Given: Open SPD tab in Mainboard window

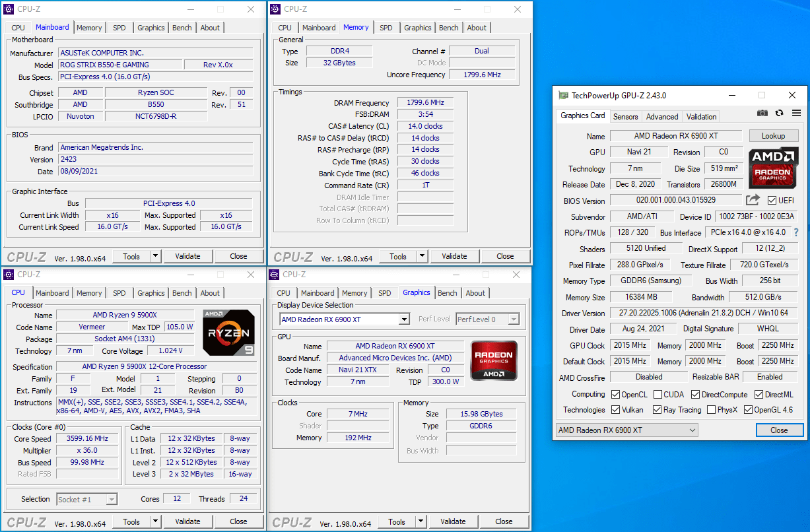Looking at the screenshot, I should click(x=119, y=28).
